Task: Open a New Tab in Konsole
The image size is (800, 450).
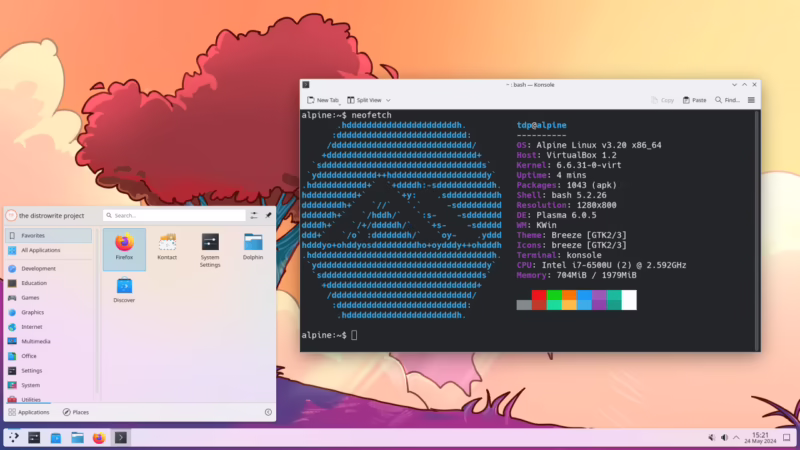Action: [323, 100]
